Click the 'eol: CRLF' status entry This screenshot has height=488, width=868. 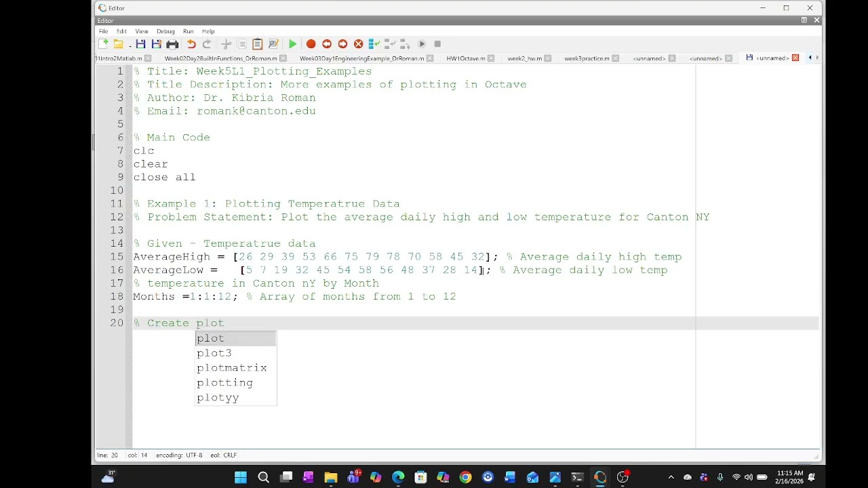pos(224,455)
